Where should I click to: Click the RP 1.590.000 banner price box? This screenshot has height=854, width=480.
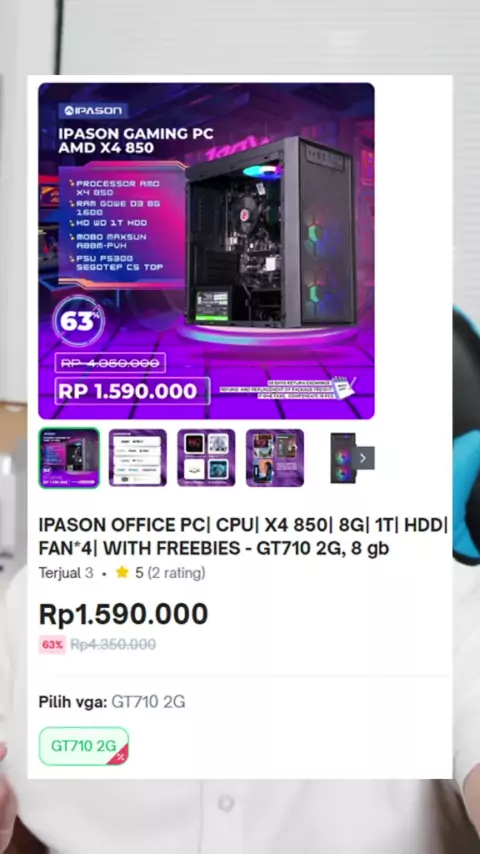pos(132,391)
